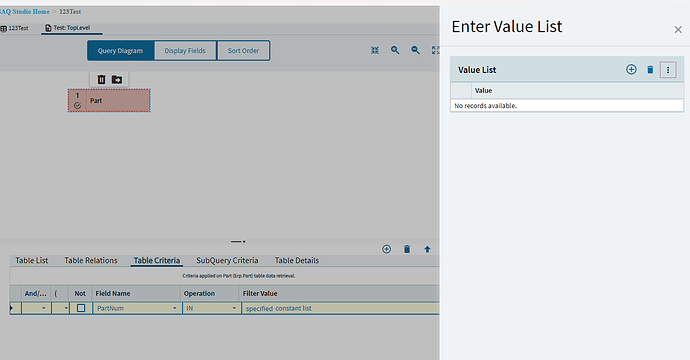Select the Part table node
Screen dimensions: 690x360
click(x=109, y=100)
